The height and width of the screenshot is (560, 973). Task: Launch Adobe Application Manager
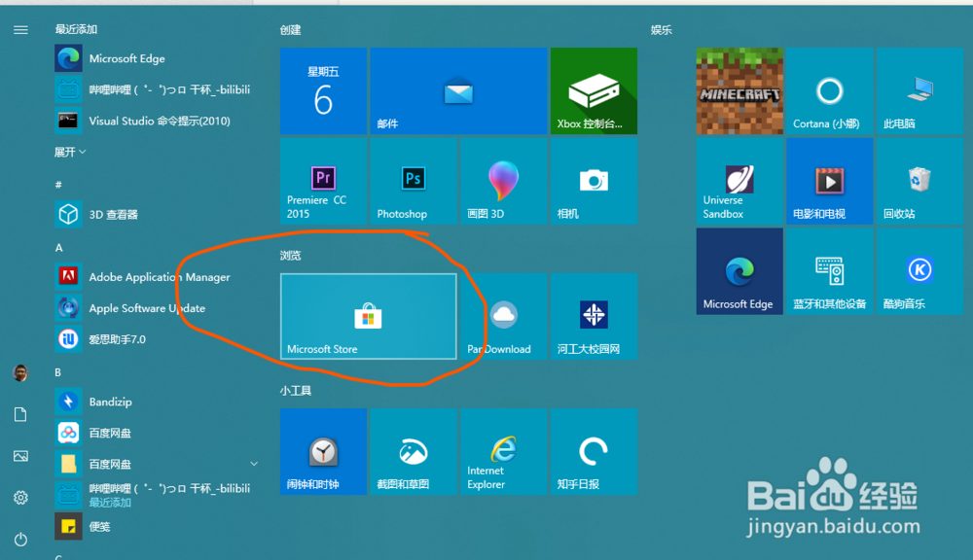(157, 276)
